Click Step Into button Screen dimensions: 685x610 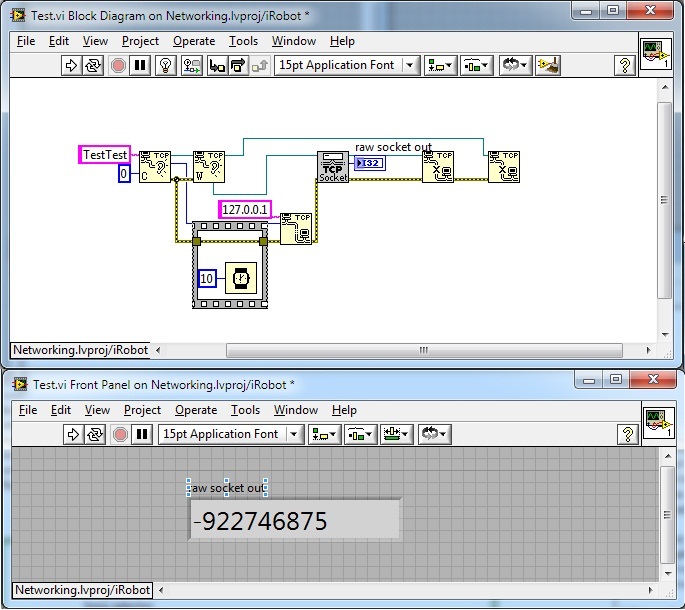(217, 66)
